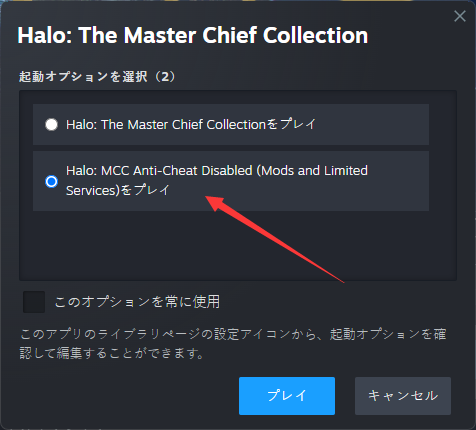The width and height of the screenshot is (476, 430).
Task: Click blank right side of first option row
Action: point(372,124)
